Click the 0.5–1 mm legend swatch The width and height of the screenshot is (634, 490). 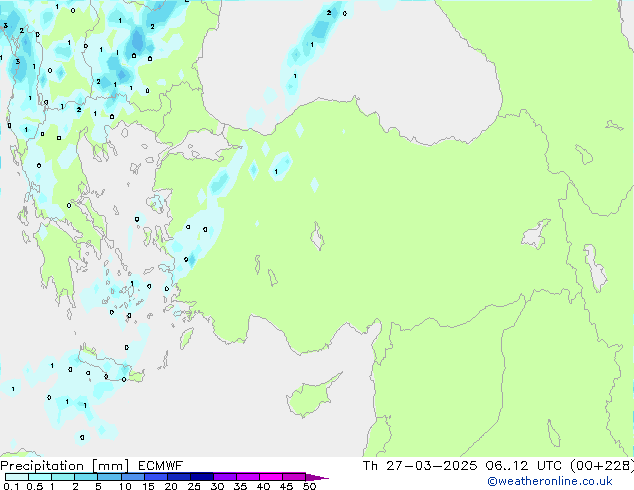pos(40,477)
